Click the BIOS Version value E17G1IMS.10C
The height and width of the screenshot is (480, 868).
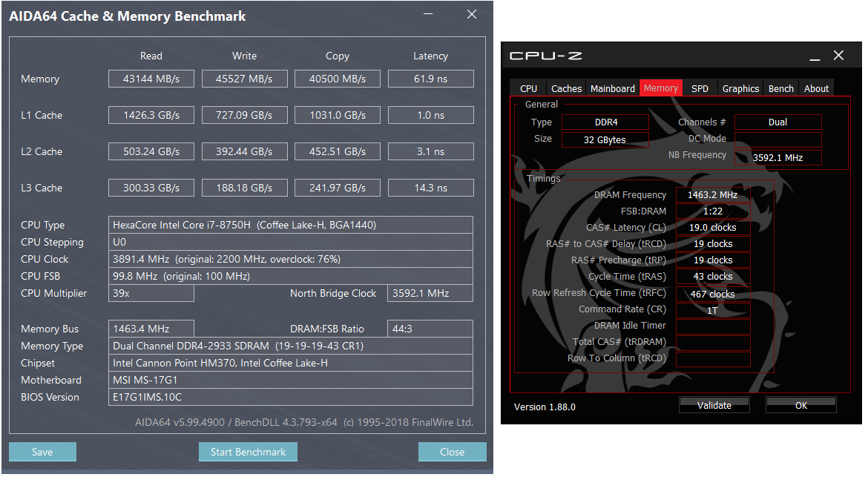[x=291, y=397]
